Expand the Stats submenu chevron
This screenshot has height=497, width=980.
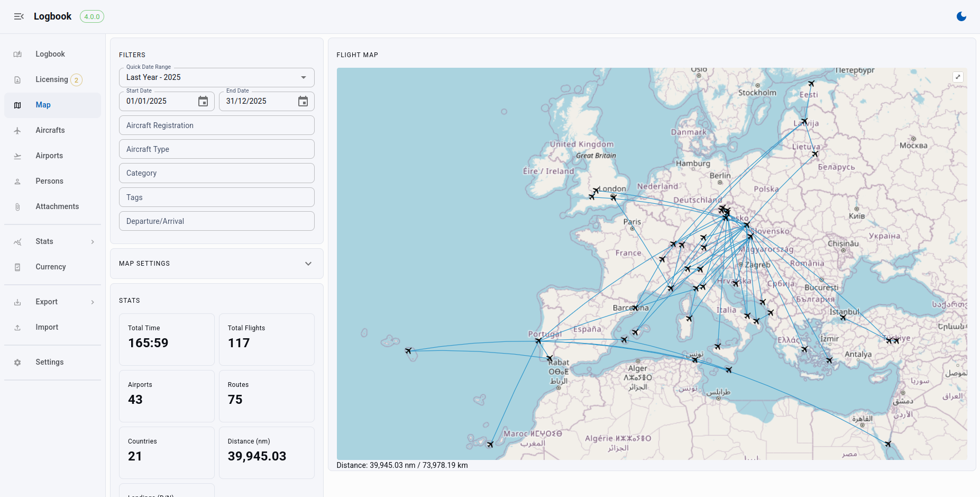(x=93, y=242)
